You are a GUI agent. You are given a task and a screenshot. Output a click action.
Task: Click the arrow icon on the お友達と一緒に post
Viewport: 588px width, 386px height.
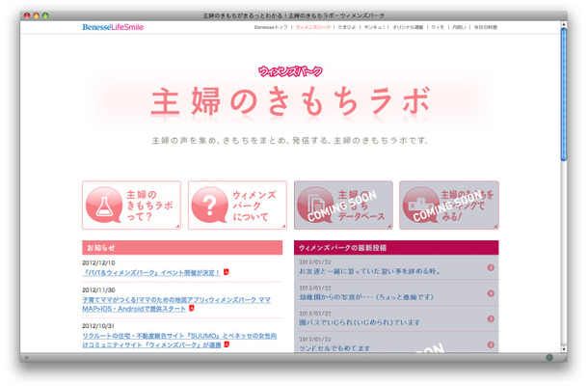click(491, 267)
